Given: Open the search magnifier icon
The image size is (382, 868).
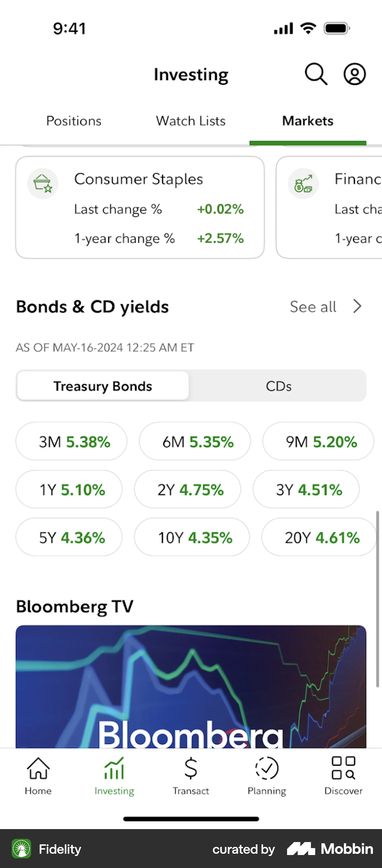Looking at the screenshot, I should pos(316,74).
